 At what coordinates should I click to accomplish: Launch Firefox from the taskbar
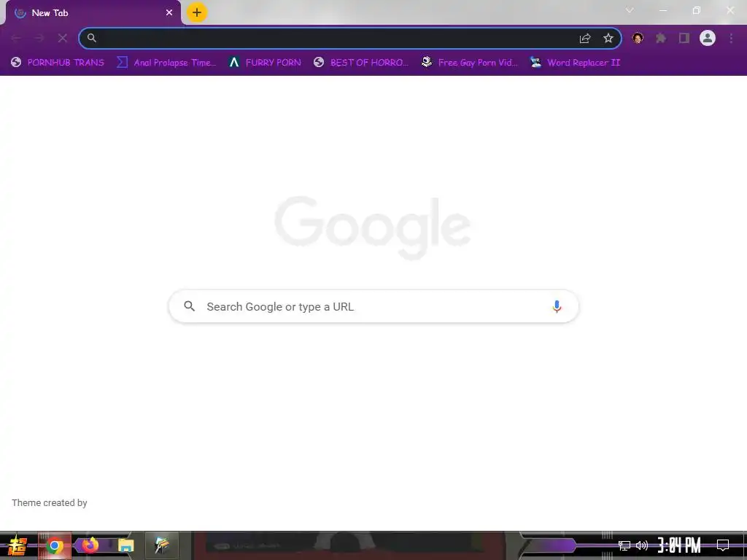pyautogui.click(x=90, y=545)
